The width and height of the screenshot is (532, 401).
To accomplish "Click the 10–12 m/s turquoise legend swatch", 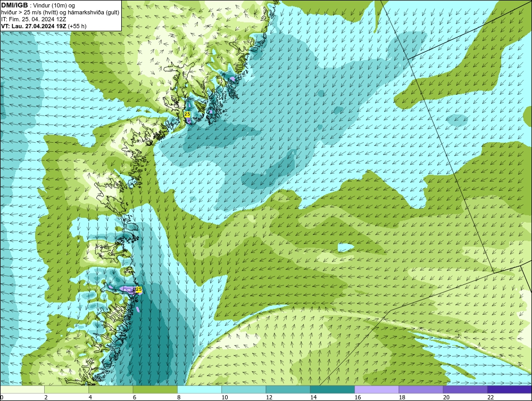I will pyautogui.click(x=244, y=389).
